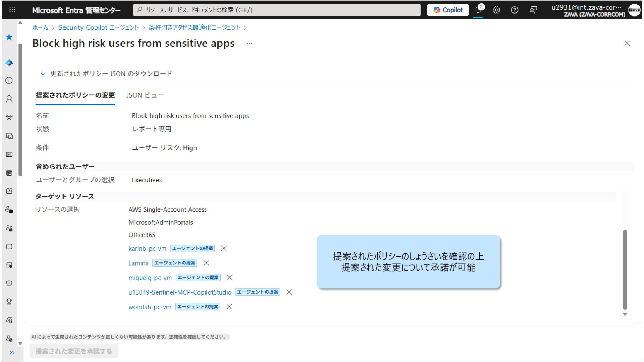Focus the resource search field
This screenshot has height=362, width=644.
[x=277, y=10]
